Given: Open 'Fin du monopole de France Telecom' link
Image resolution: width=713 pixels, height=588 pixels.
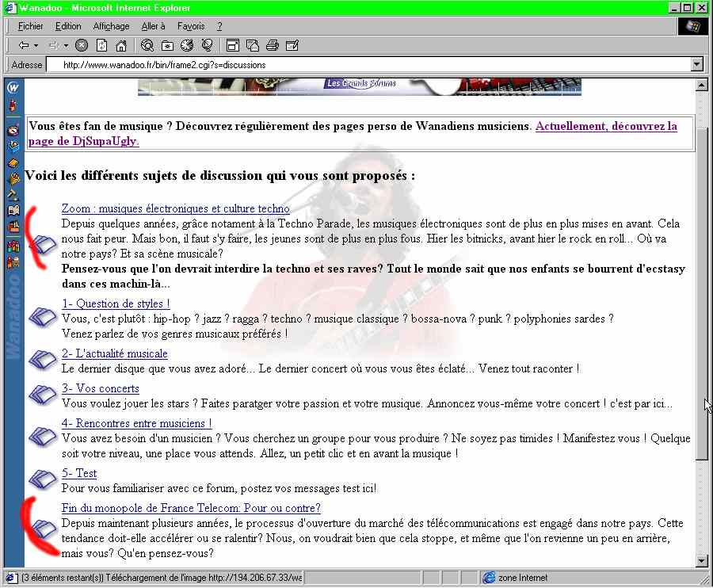Looking at the screenshot, I should pos(191,507).
